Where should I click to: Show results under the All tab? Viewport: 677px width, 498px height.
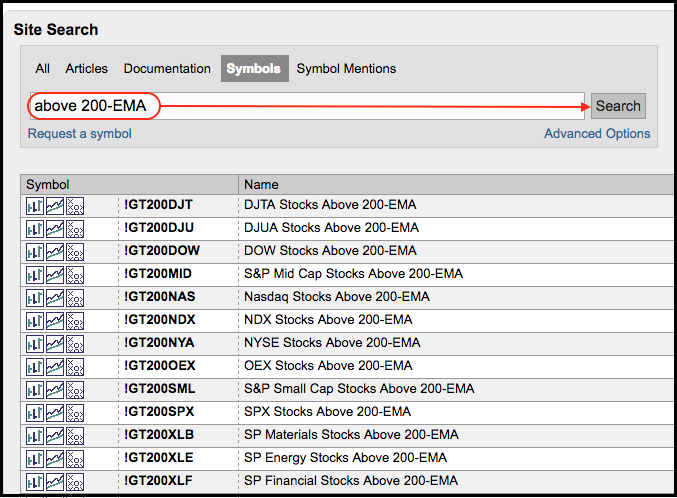pos(42,69)
